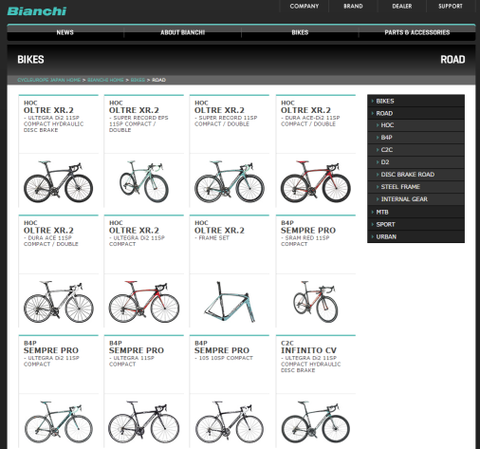View Oltre XR.2 Ultegra Di2 Disc Brake bike image
This screenshot has width=480, height=449.
pos(58,182)
